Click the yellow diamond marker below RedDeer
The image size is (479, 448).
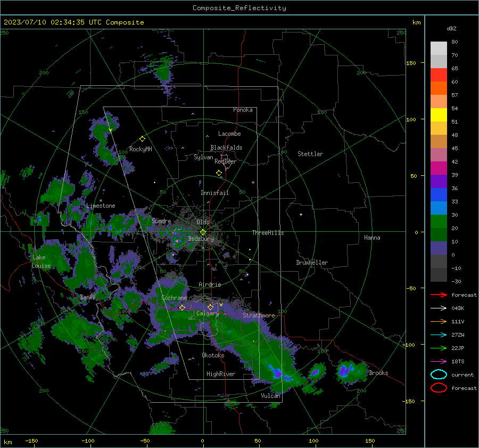[x=219, y=173]
